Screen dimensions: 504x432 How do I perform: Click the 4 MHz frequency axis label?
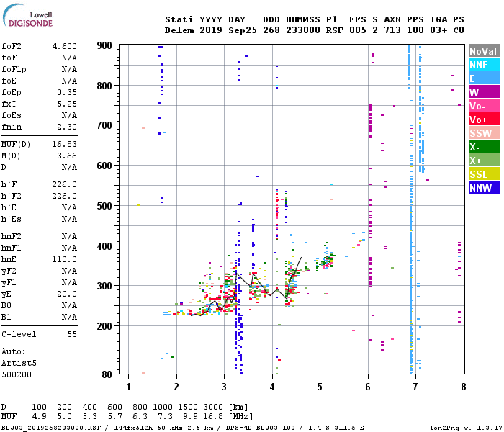tap(272, 387)
